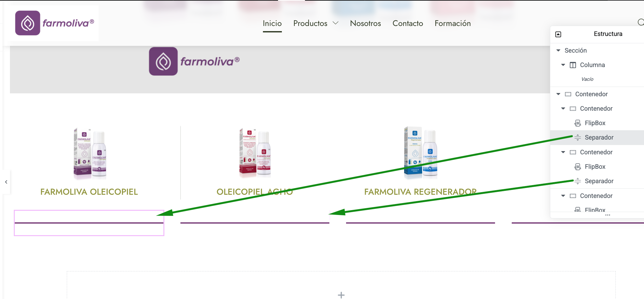Click the FARMOLIVA OLEICOPIEL title
644x299 pixels.
pos(89,192)
